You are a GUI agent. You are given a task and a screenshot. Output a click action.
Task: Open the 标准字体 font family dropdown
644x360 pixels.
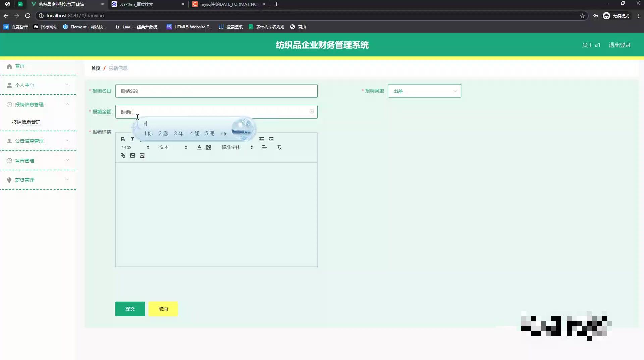click(x=237, y=147)
